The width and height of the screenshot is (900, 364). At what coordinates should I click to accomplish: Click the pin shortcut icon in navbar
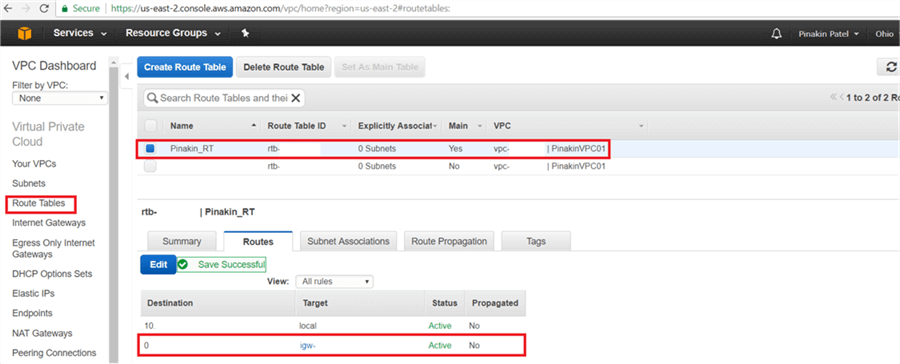(x=245, y=33)
